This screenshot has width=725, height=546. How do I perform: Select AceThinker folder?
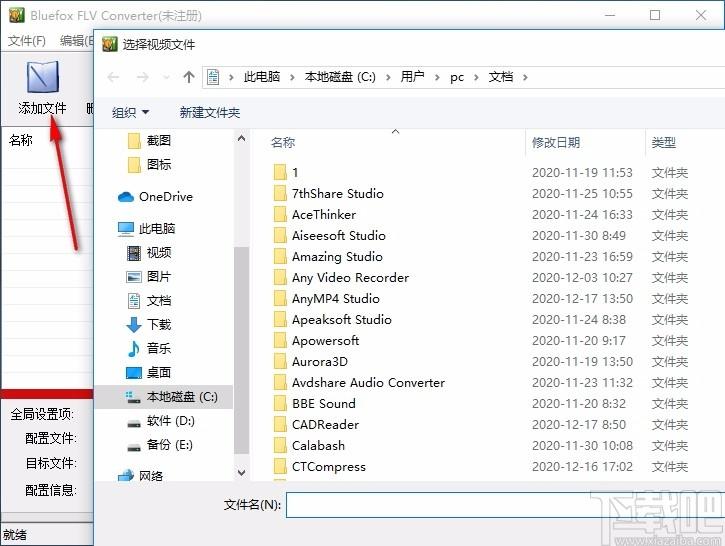[314, 215]
